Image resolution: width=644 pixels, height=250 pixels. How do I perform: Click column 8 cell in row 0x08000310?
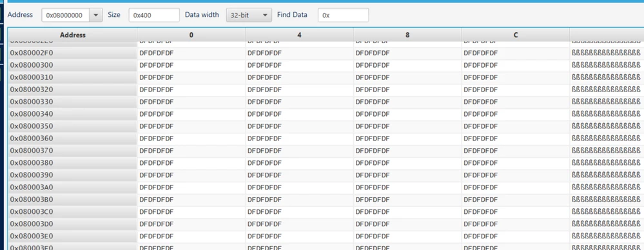[x=407, y=77]
